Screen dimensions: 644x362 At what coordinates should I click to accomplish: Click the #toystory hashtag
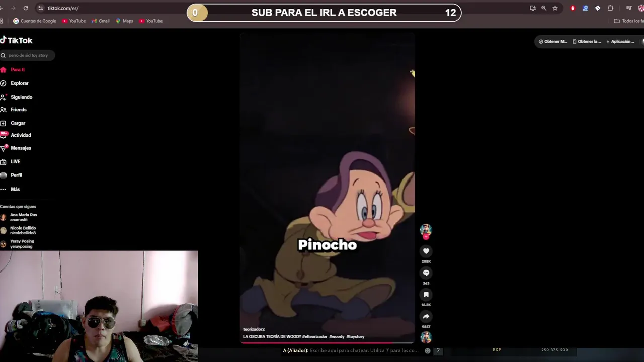pyautogui.click(x=355, y=337)
